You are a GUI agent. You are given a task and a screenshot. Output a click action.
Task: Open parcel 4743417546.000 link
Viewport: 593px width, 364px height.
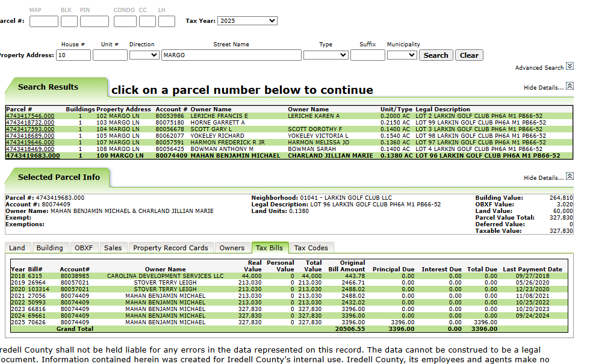(30, 116)
